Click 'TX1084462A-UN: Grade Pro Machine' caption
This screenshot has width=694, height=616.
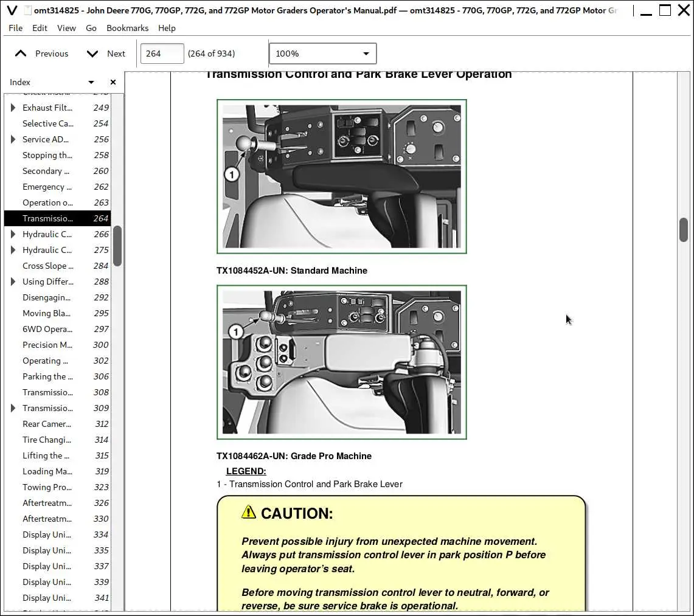[294, 456]
